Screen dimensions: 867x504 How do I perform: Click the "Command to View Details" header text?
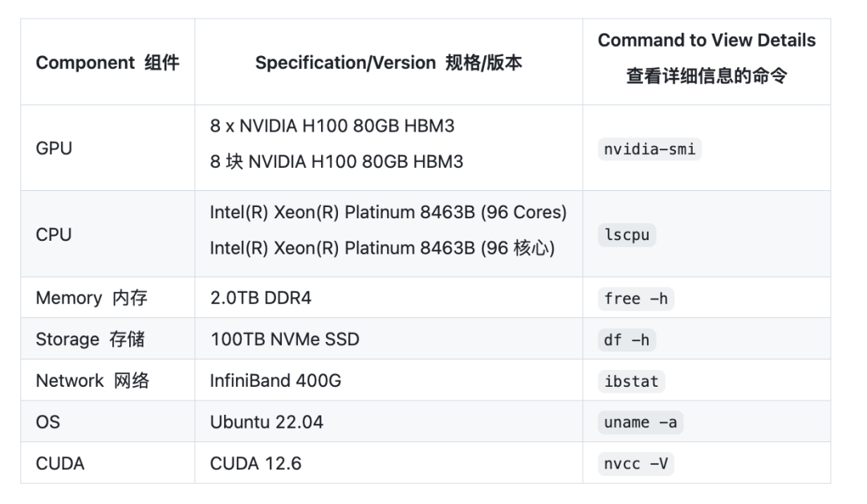coord(706,41)
